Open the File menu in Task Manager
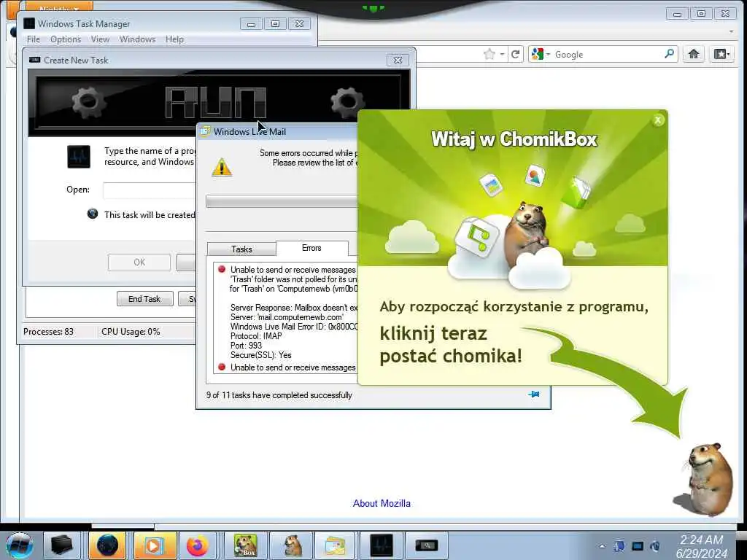The height and width of the screenshot is (560, 747). click(34, 39)
